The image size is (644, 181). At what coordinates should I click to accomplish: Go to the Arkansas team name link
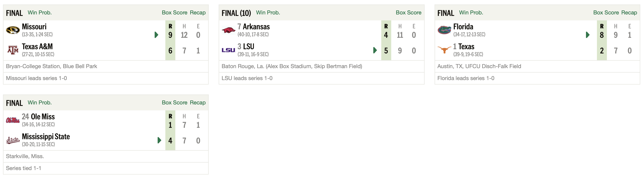point(256,27)
